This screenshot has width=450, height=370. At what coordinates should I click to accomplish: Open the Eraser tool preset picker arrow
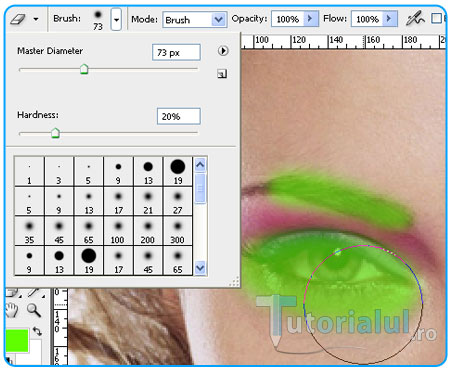coord(36,19)
